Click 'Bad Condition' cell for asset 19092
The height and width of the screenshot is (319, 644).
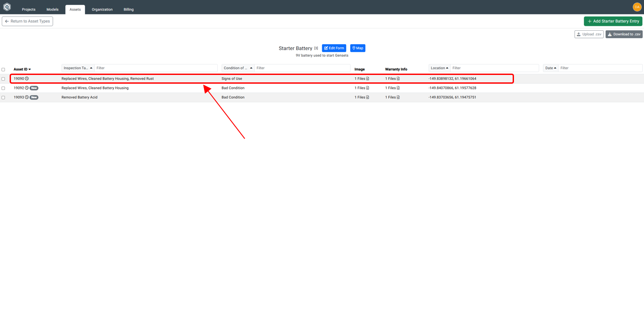tap(233, 88)
